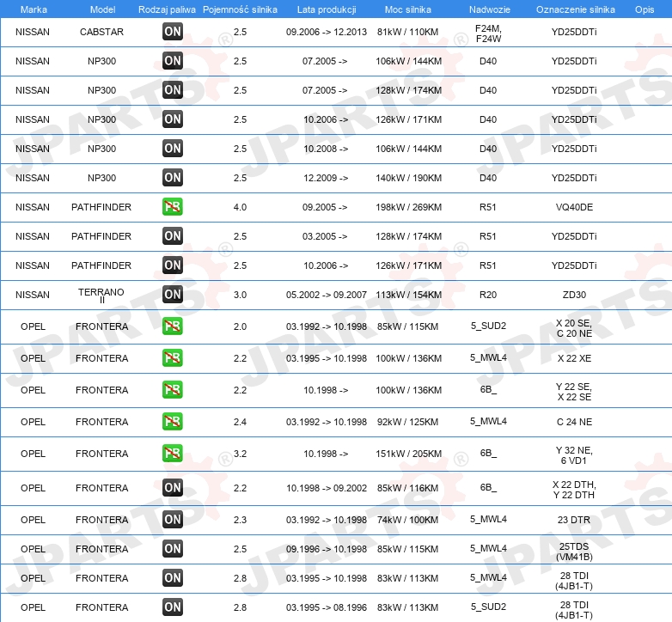Select the X 20 SE, C 20 NE engine cell
The height and width of the screenshot is (622, 672).
[574, 328]
